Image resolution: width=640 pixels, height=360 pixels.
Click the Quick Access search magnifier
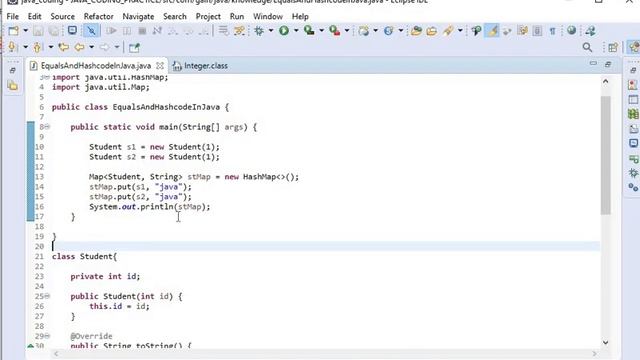click(587, 47)
